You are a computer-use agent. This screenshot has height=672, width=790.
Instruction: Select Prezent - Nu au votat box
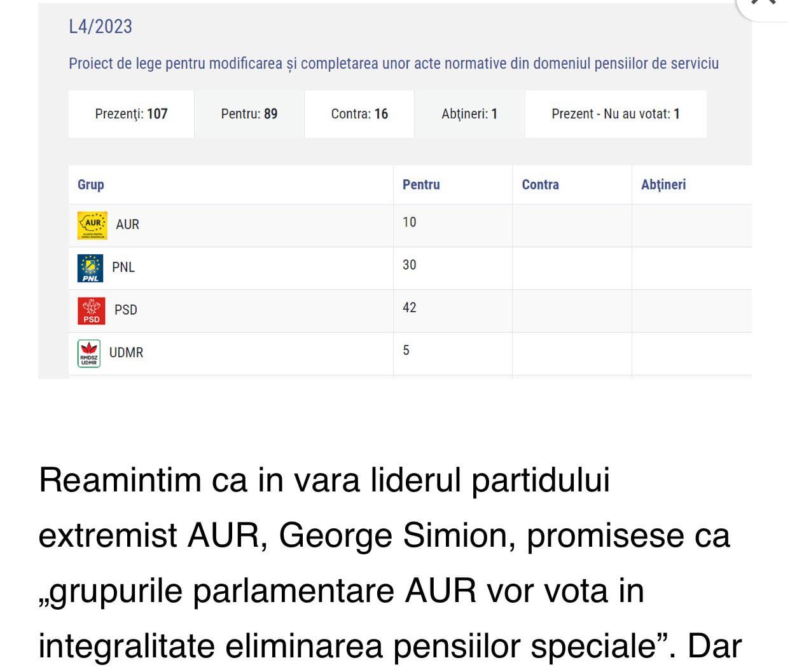click(x=616, y=114)
